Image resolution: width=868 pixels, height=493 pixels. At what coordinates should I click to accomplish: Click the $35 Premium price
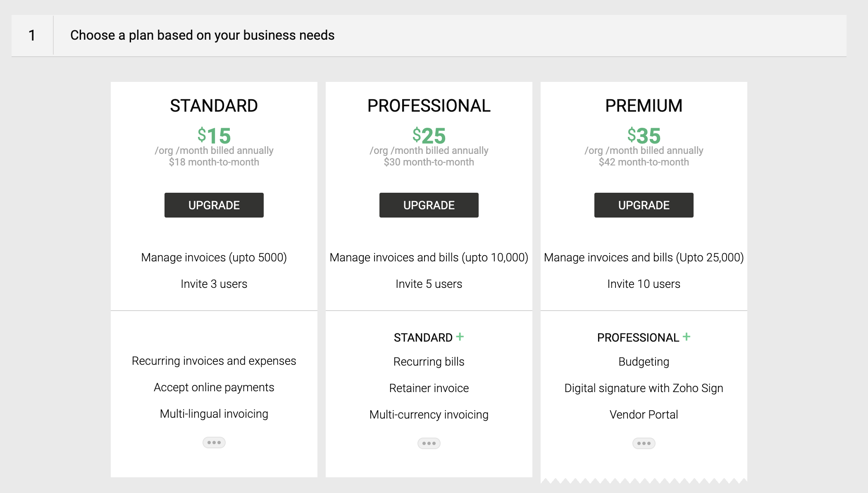click(x=644, y=136)
